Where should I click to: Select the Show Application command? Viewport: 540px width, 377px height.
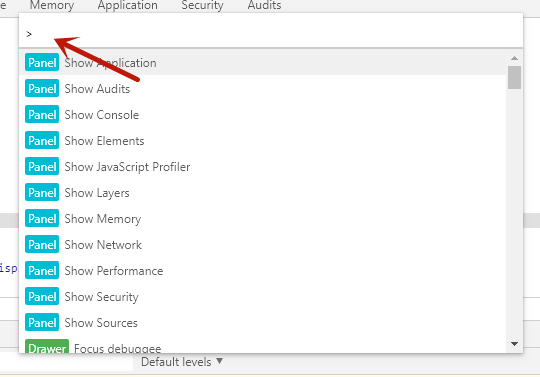tap(262, 62)
